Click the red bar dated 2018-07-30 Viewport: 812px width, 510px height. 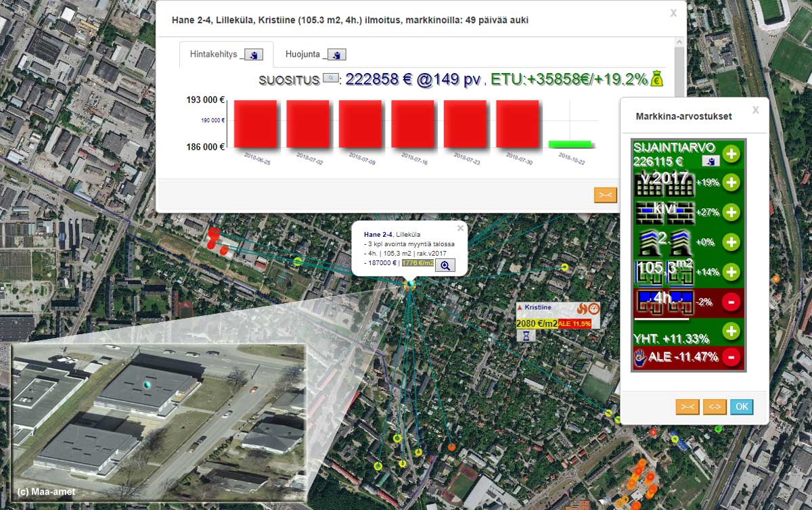click(518, 124)
